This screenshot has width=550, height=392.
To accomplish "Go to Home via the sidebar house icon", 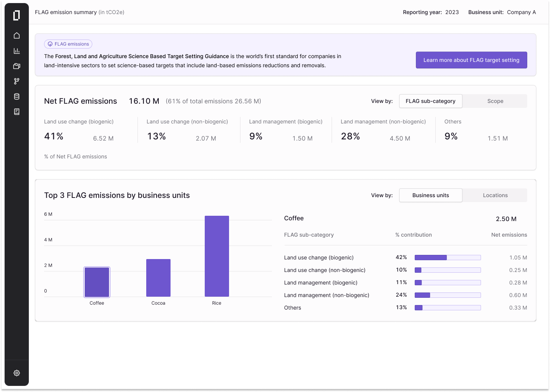I will pyautogui.click(x=17, y=36).
